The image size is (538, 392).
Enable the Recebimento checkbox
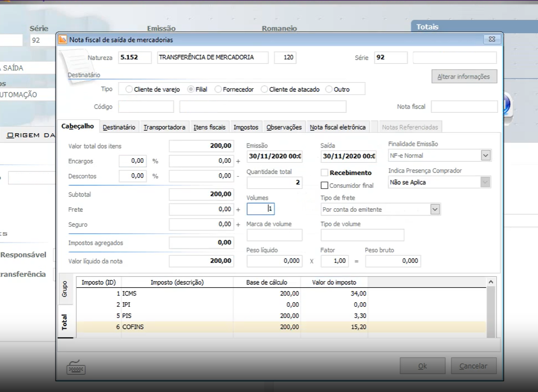tap(324, 173)
